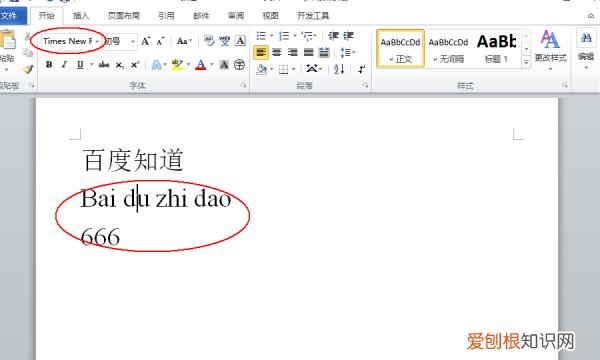Image resolution: width=600 pixels, height=360 pixels.
Task: Click the Numbering list icon
Action: (x=284, y=36)
